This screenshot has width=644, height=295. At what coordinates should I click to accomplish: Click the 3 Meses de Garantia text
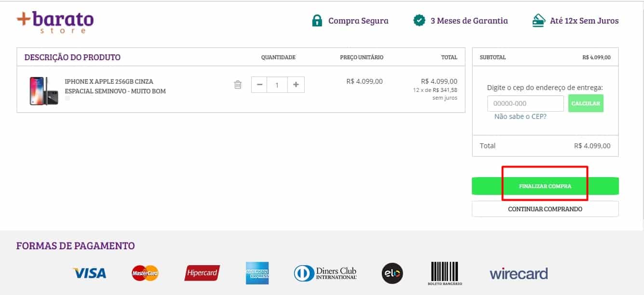click(469, 21)
